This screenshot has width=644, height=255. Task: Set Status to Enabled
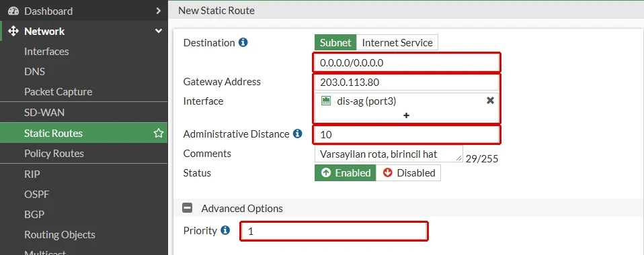coord(346,173)
